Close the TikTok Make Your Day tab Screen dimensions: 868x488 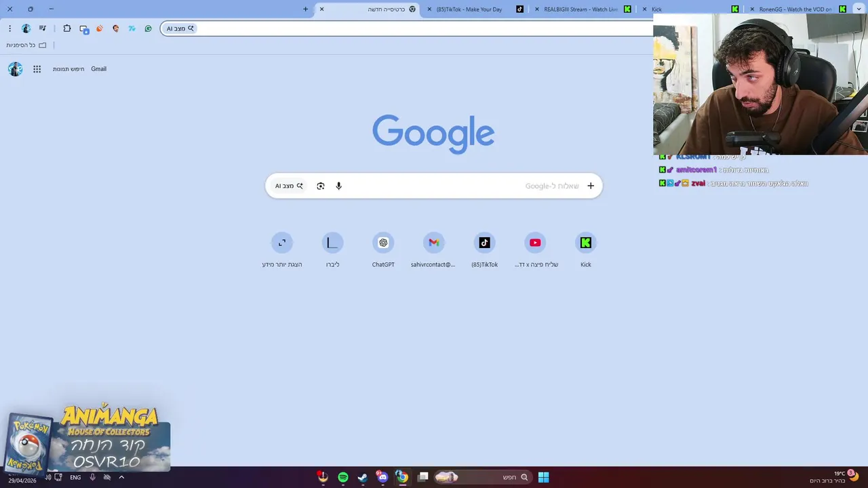click(429, 9)
